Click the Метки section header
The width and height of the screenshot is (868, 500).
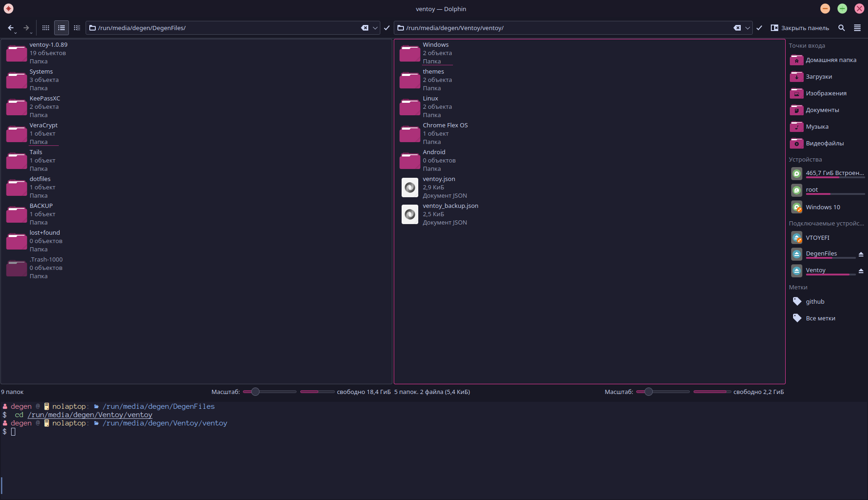click(798, 287)
